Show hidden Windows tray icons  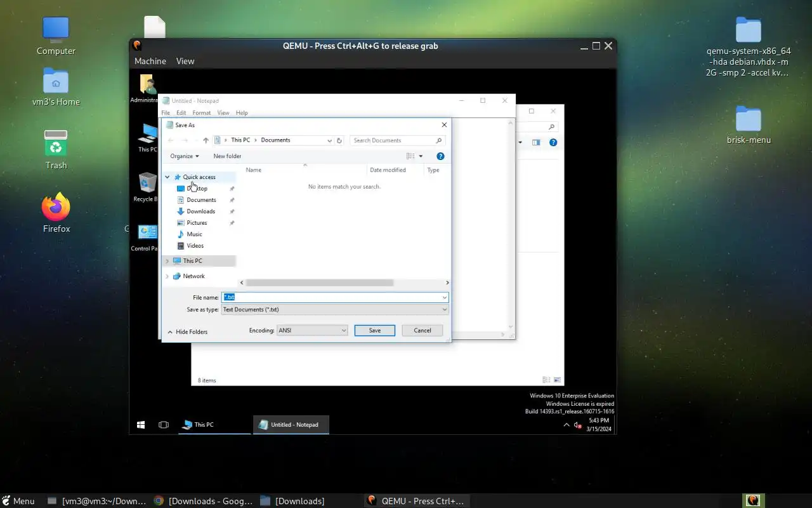[566, 425]
